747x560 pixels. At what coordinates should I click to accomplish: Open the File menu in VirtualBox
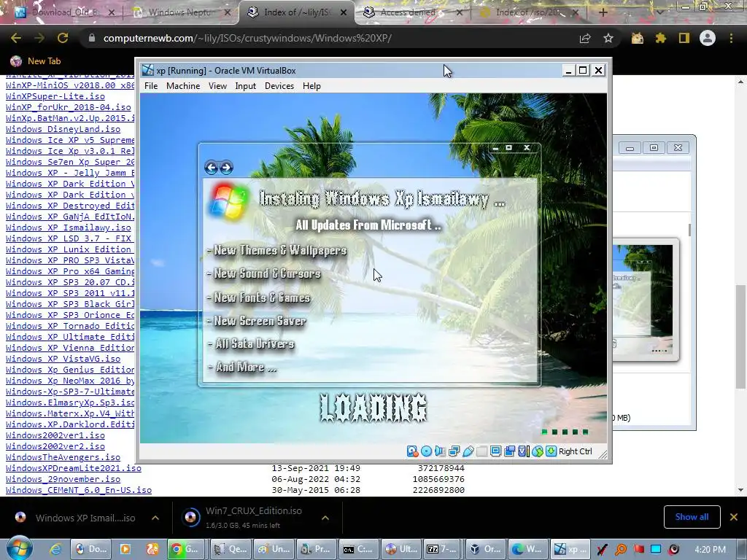(x=151, y=86)
